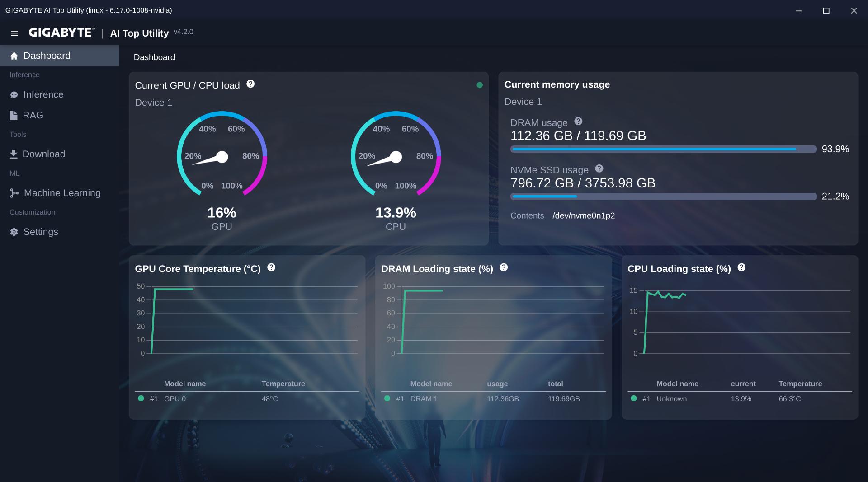
Task: Open the Settings menu item
Action: pyautogui.click(x=60, y=232)
